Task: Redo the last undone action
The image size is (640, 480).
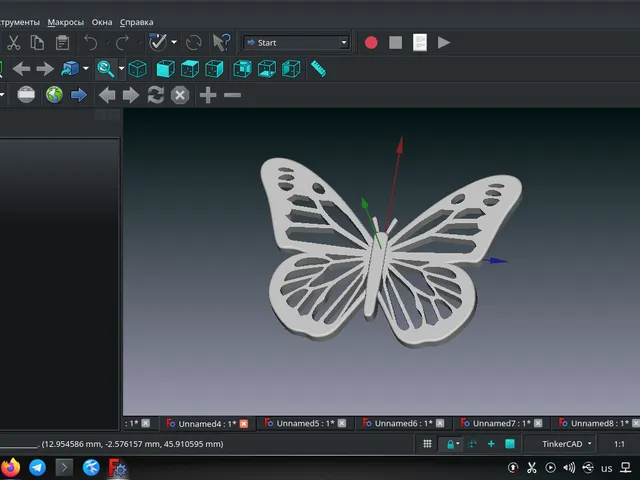Action: [122, 42]
